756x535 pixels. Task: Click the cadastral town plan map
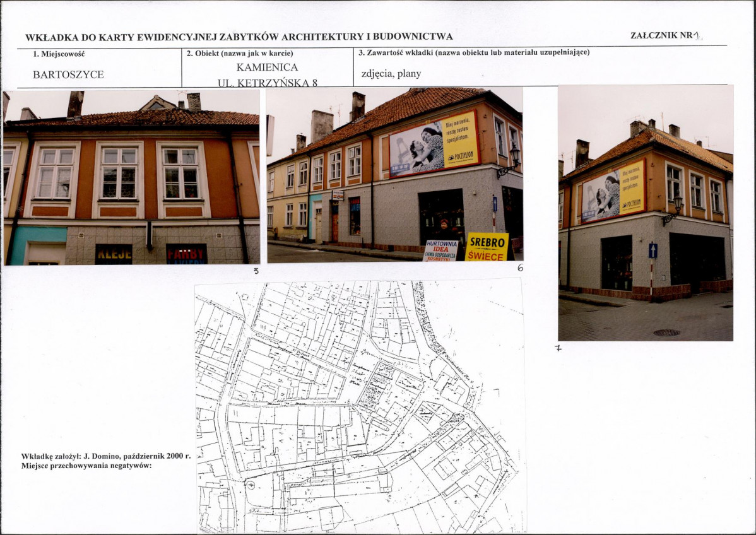[x=360, y=406]
